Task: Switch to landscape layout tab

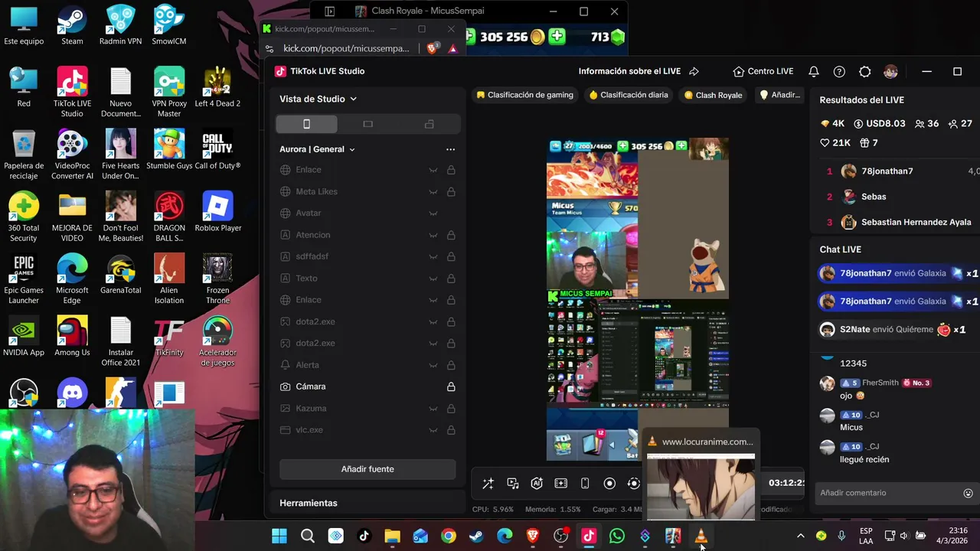Action: pos(367,124)
